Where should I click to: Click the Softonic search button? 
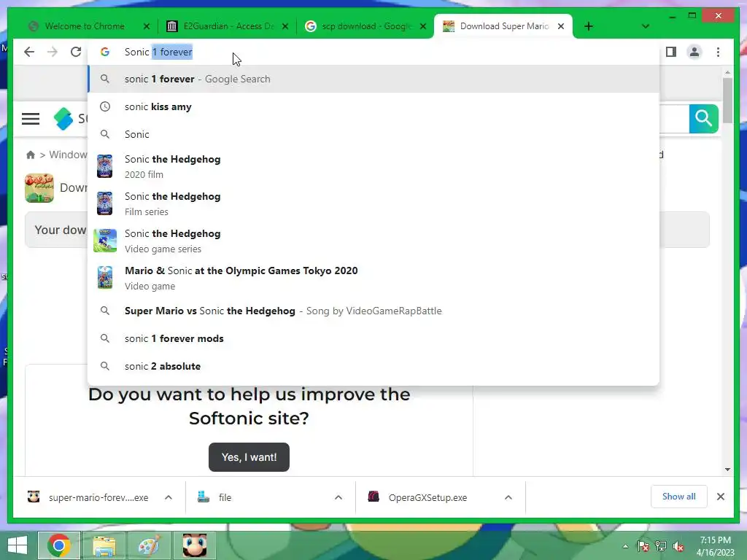tap(704, 119)
